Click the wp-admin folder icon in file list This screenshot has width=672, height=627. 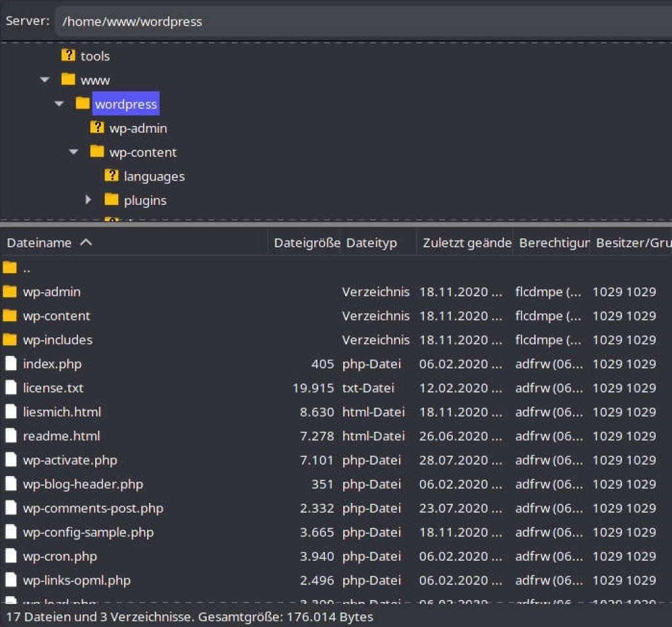click(x=10, y=292)
